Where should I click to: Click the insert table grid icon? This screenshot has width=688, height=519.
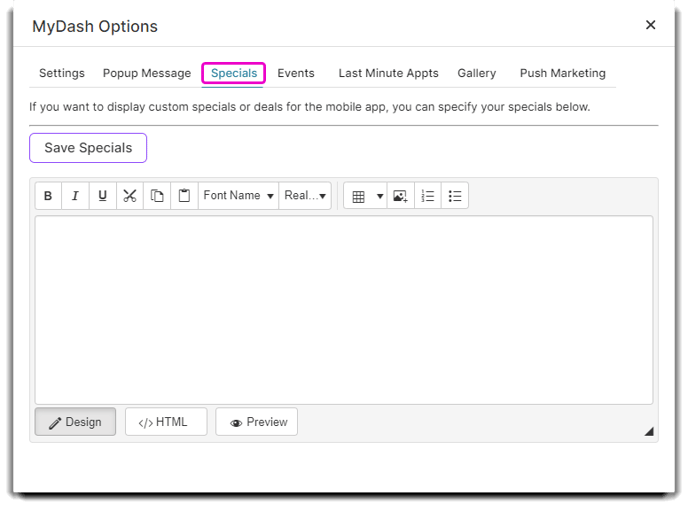tap(358, 196)
